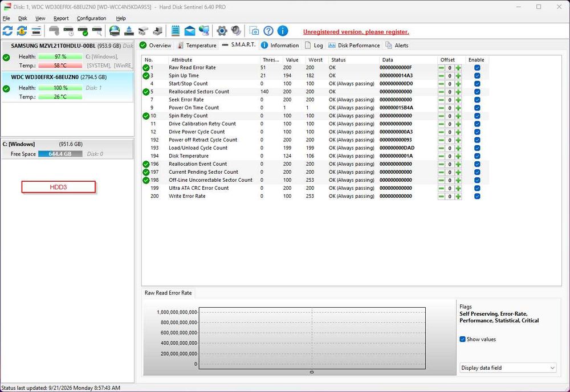570x392 pixels.
Task: Click the eject disk toolbar icon
Action: pyautogui.click(x=129, y=31)
